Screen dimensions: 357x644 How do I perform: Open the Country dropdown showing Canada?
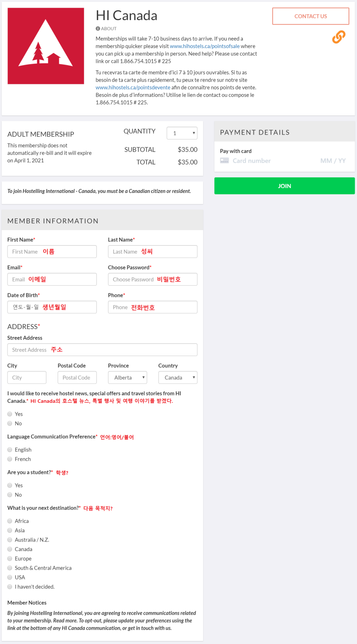178,377
